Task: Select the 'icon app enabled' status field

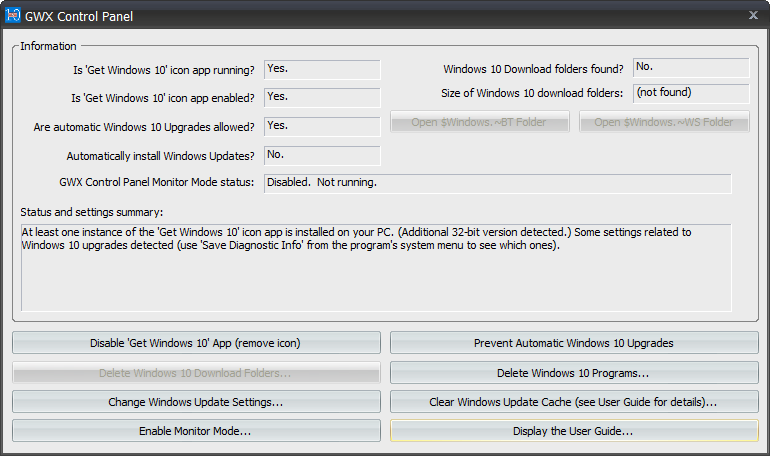Action: pyautogui.click(x=322, y=98)
